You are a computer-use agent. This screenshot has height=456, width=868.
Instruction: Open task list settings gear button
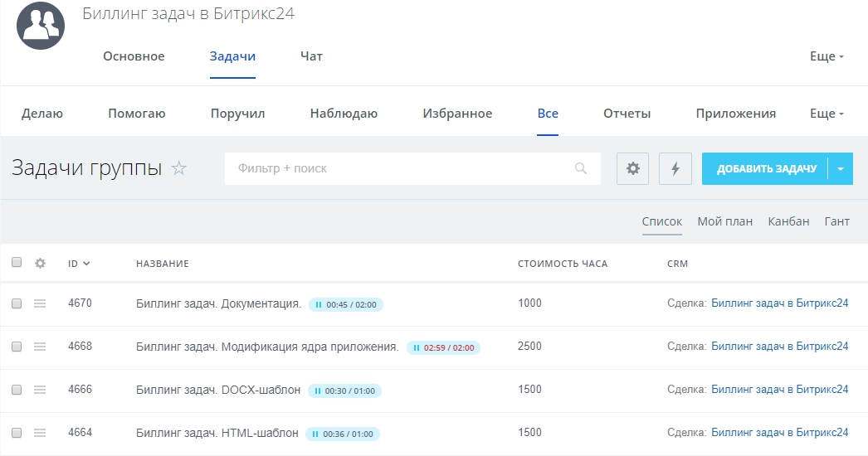pyautogui.click(x=632, y=168)
